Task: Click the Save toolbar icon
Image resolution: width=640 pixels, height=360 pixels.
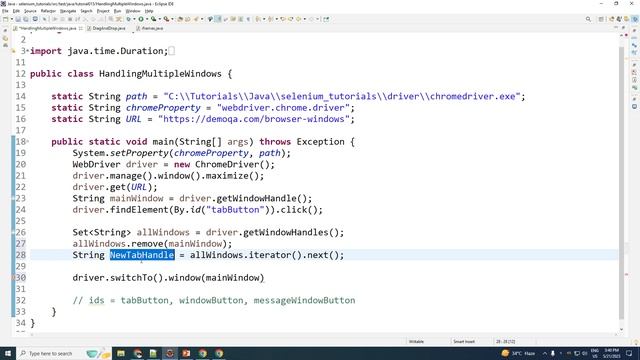Action: coord(18,19)
